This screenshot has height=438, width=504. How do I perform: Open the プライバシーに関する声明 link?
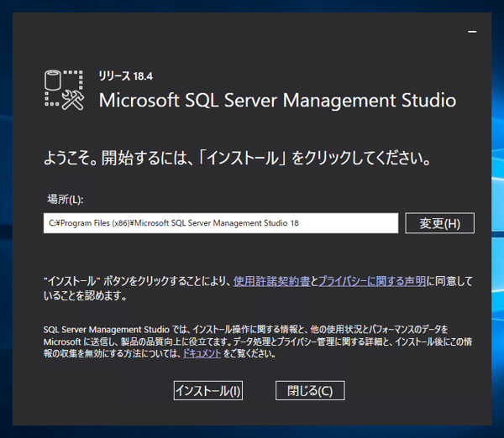(372, 281)
